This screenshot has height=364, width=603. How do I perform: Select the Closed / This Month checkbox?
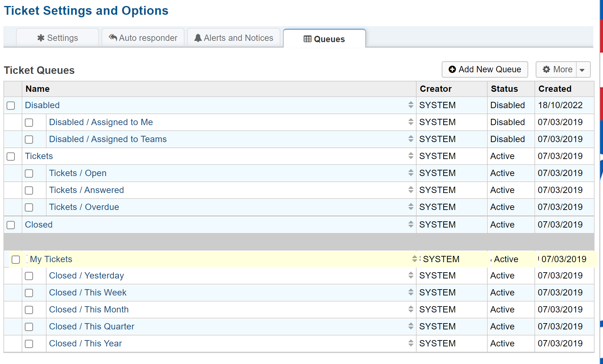[x=29, y=310]
